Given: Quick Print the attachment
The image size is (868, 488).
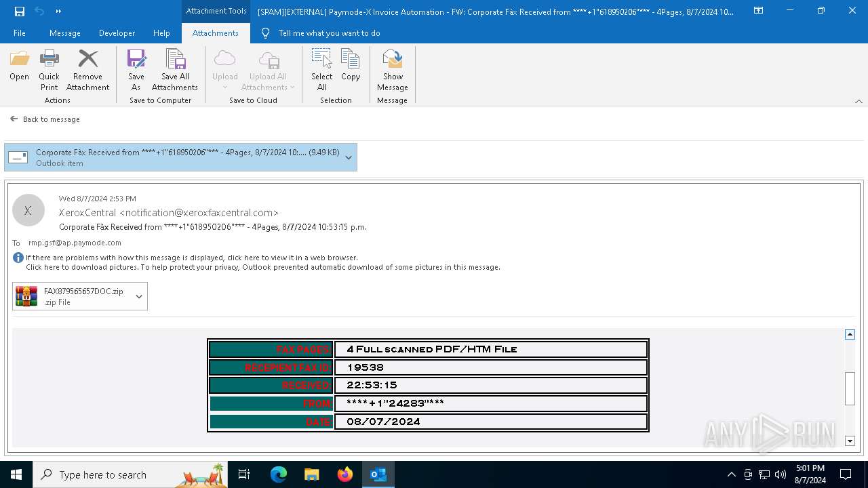Looking at the screenshot, I should click(x=49, y=70).
